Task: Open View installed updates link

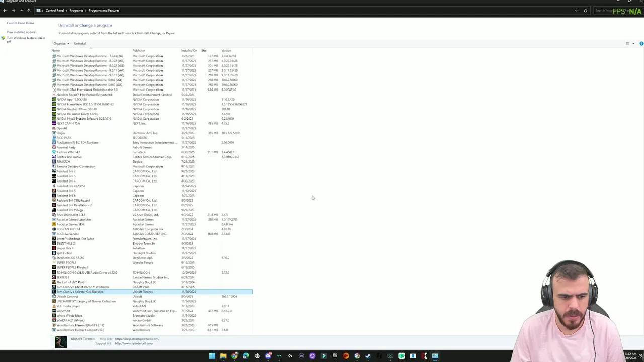Action: 22,32
